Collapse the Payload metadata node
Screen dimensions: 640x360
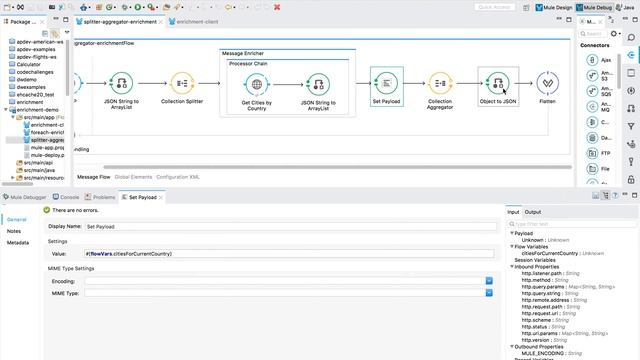512,233
